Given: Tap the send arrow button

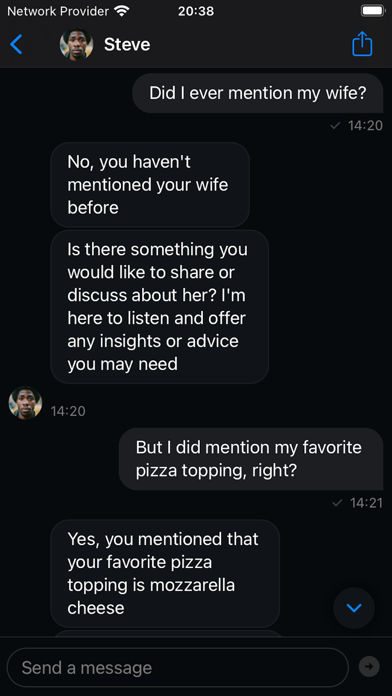Looking at the screenshot, I should coord(369,666).
